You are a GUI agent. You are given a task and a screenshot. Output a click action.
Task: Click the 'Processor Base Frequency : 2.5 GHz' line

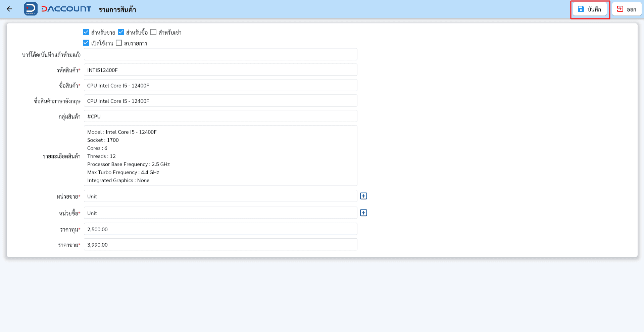pos(129,164)
